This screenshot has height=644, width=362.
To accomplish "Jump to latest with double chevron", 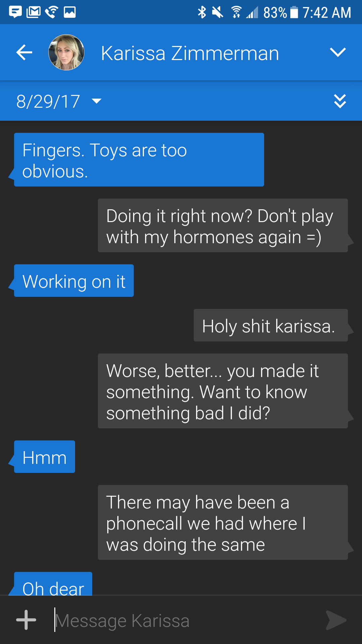I will point(340,101).
